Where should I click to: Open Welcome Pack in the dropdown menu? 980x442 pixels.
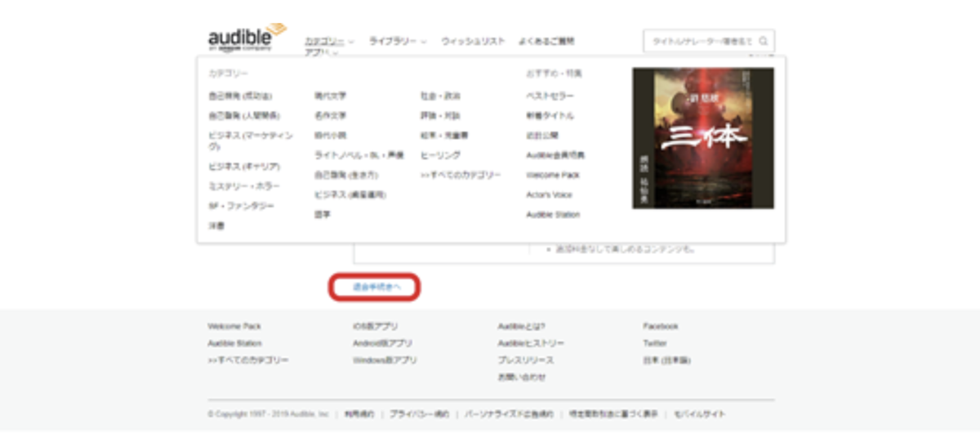[553, 175]
